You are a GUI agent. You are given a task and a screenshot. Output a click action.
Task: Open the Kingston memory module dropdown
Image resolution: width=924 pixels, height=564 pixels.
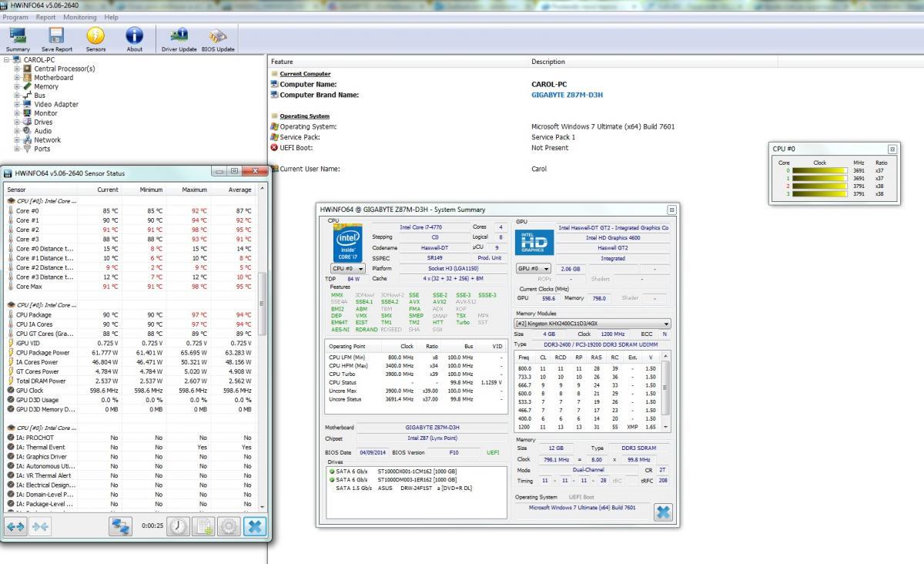592,324
